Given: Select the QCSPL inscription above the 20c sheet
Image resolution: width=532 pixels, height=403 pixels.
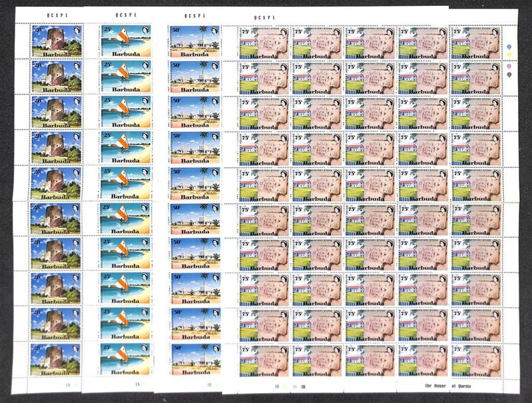Looking at the screenshot, I should click(x=57, y=15).
